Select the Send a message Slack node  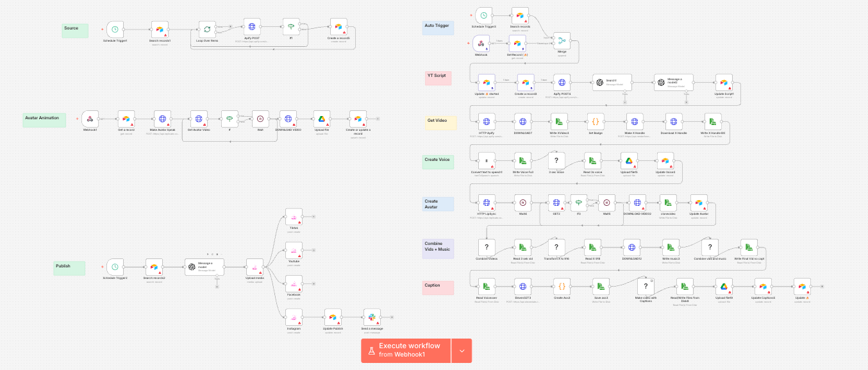372,317
